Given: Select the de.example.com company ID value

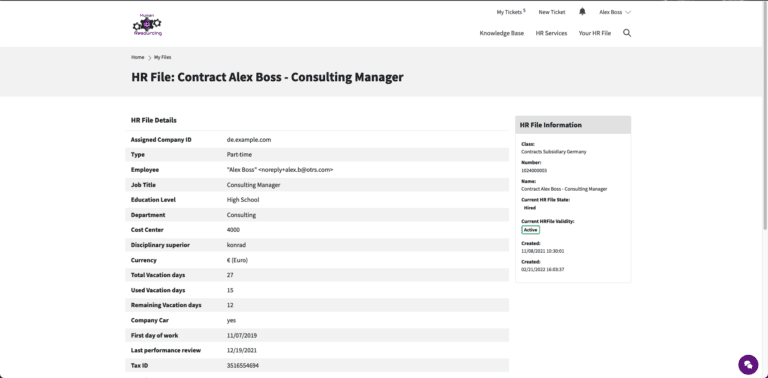Looking at the screenshot, I should coord(249,140).
